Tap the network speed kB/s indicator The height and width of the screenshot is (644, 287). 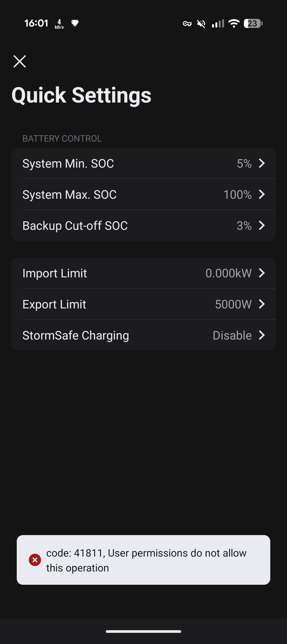[x=59, y=24]
